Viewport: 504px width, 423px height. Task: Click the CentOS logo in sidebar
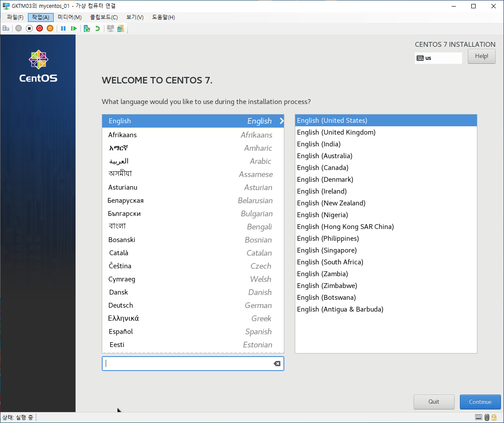click(x=38, y=66)
